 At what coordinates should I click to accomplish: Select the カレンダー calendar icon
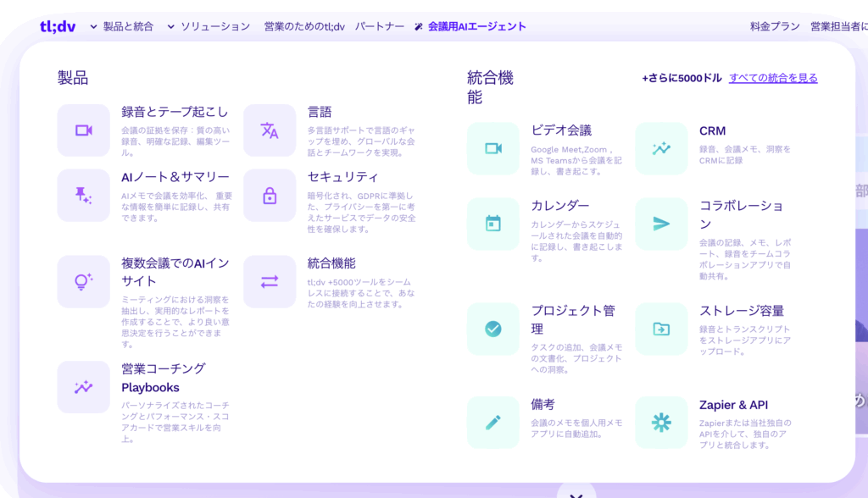click(x=493, y=224)
